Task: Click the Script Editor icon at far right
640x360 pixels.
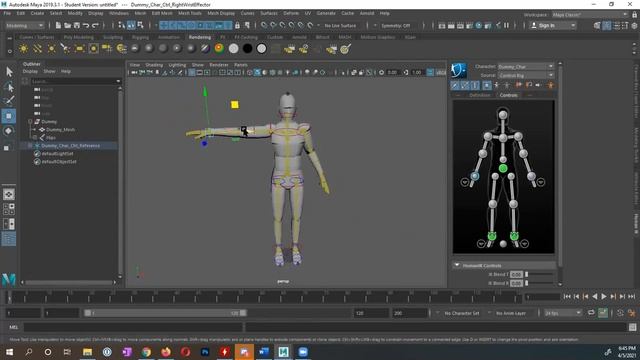Action: coord(632,327)
